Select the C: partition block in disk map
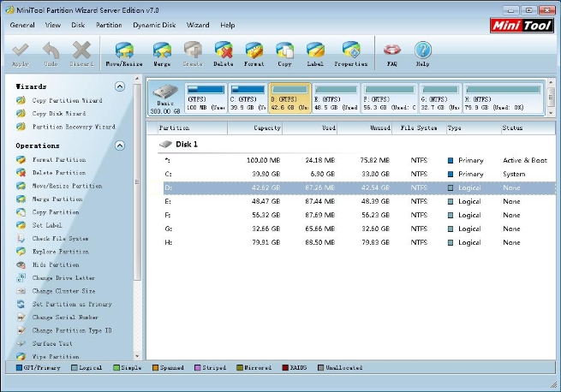The height and width of the screenshot is (392, 561). tap(248, 98)
